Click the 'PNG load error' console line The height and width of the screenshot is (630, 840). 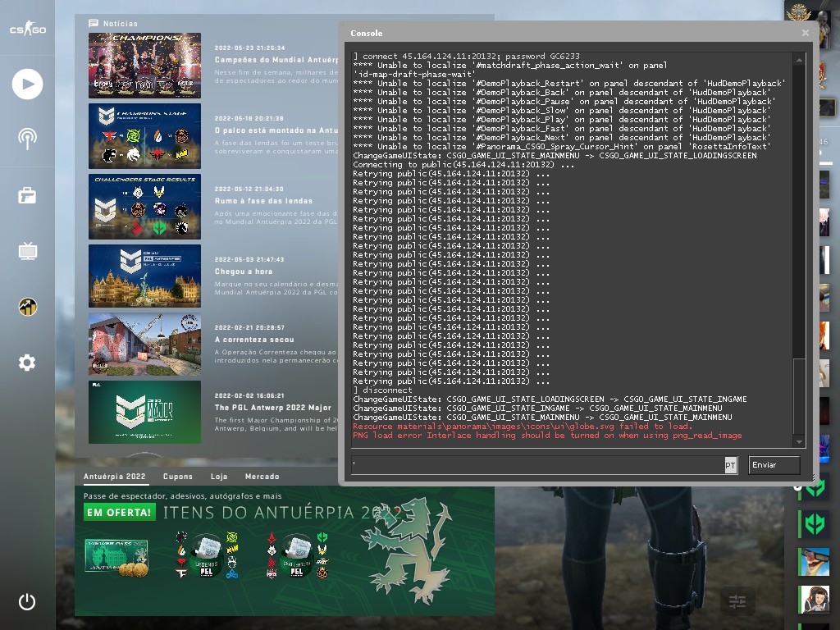(x=547, y=436)
